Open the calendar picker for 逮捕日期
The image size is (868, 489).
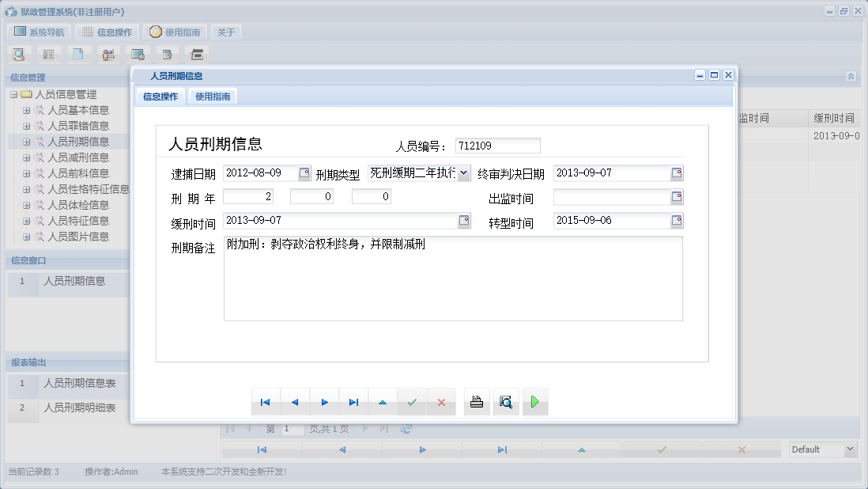point(304,172)
